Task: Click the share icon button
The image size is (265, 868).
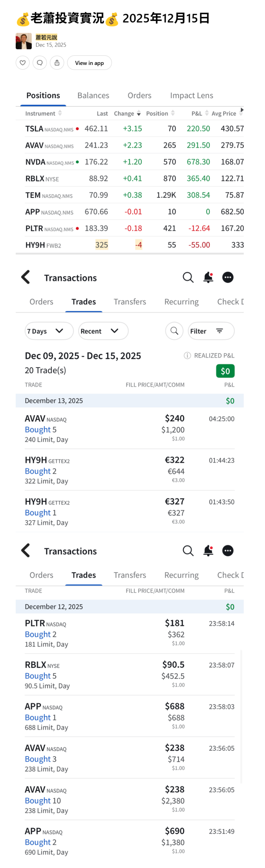Action: (x=57, y=63)
